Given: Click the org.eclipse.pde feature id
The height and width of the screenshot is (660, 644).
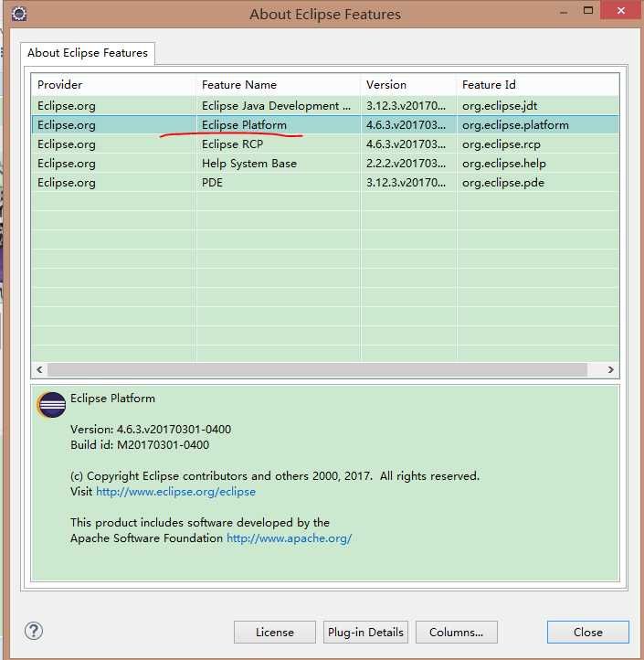Looking at the screenshot, I should [x=503, y=183].
